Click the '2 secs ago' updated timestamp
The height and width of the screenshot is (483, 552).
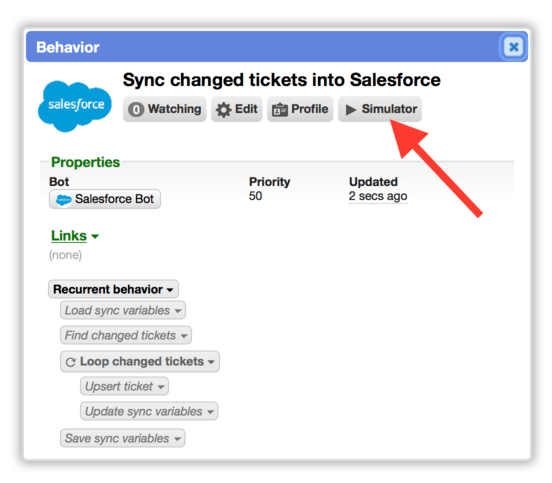(378, 196)
